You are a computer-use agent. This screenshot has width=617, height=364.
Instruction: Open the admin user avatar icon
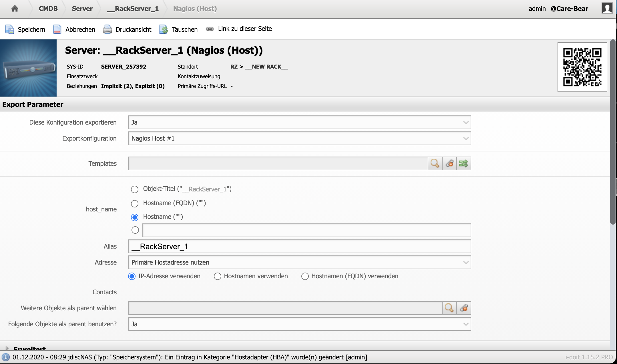[607, 8]
